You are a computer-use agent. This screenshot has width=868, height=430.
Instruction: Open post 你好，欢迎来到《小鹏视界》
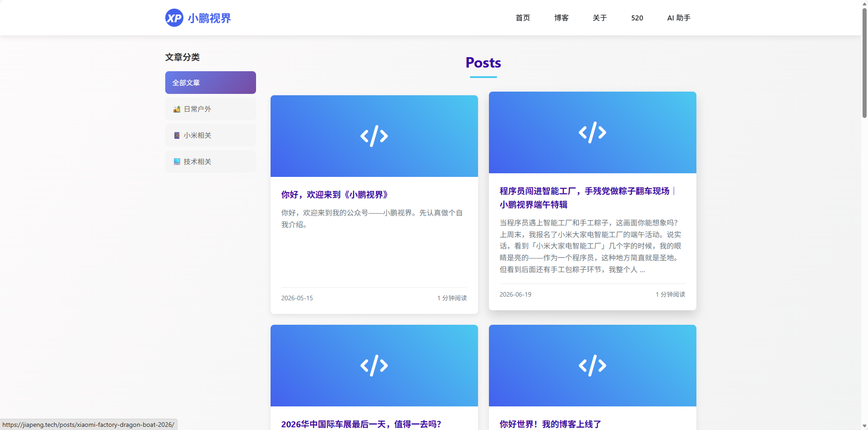click(335, 195)
